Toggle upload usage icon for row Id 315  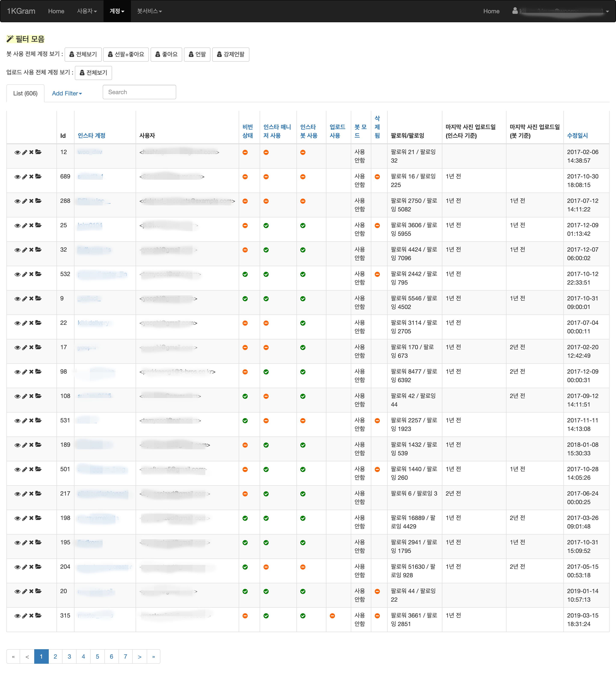coord(332,616)
